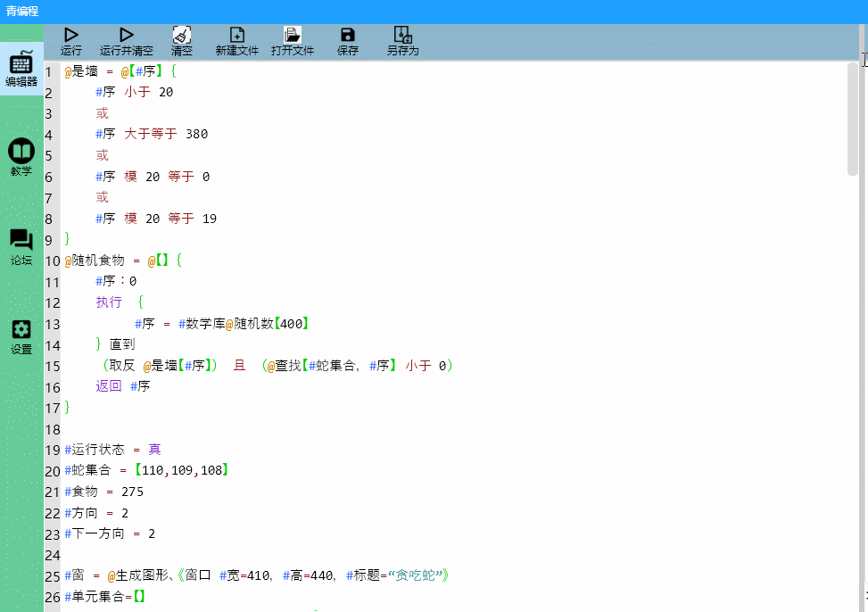
Task: Click line number 19 in the gutter
Action: coord(52,450)
